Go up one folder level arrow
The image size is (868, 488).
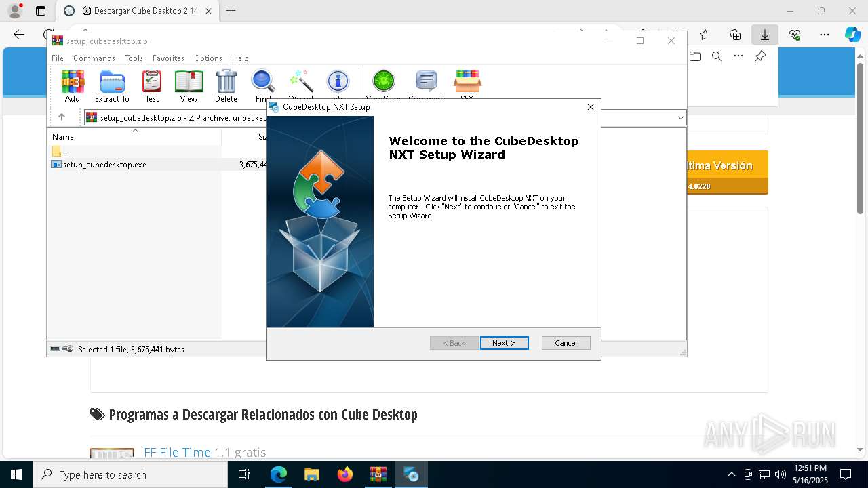pyautogui.click(x=62, y=117)
